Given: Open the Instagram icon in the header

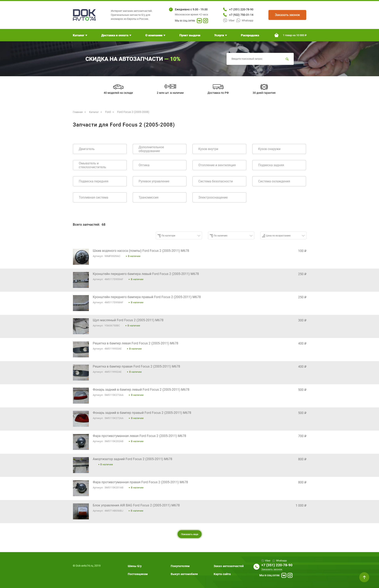Looking at the screenshot, I should pos(205,21).
